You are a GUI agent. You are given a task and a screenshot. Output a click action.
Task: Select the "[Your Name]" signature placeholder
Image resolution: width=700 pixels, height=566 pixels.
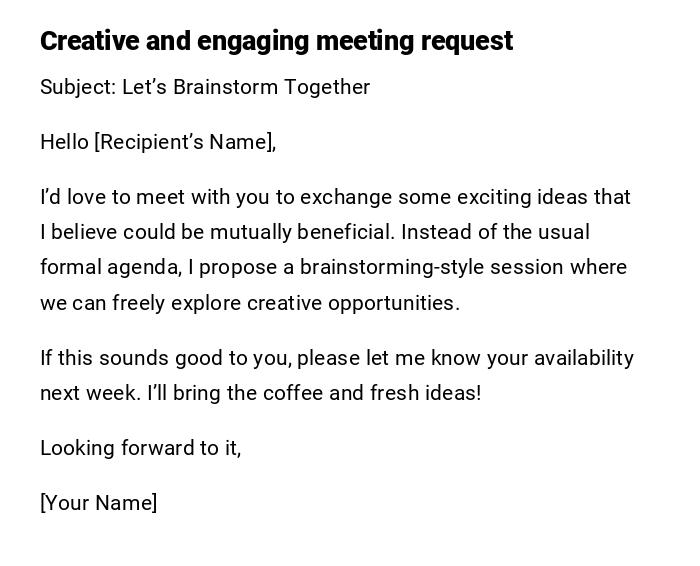point(98,503)
